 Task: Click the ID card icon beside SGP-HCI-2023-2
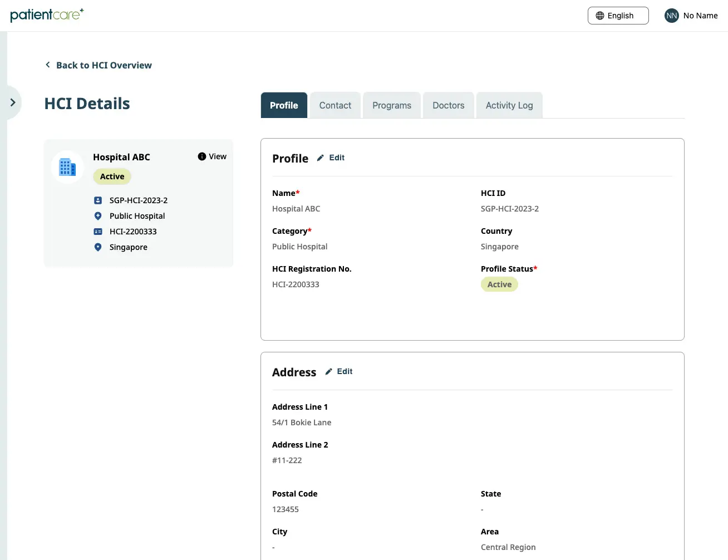[98, 200]
